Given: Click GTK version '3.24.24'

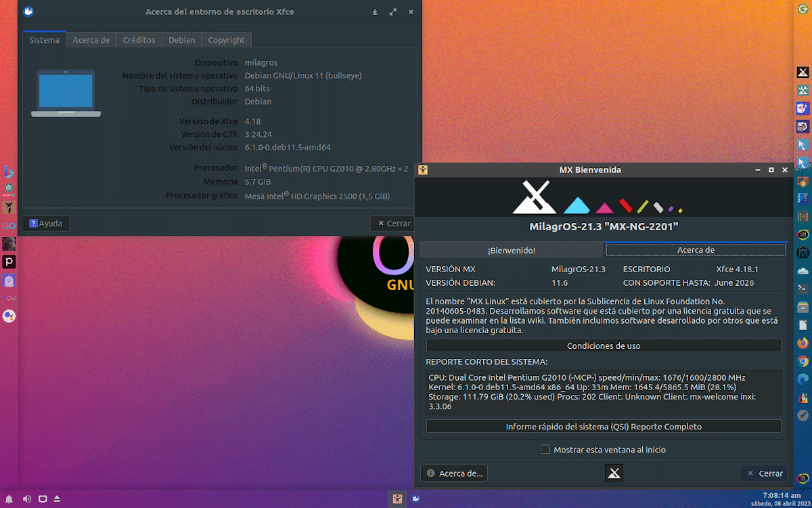Looking at the screenshot, I should click(x=258, y=134).
